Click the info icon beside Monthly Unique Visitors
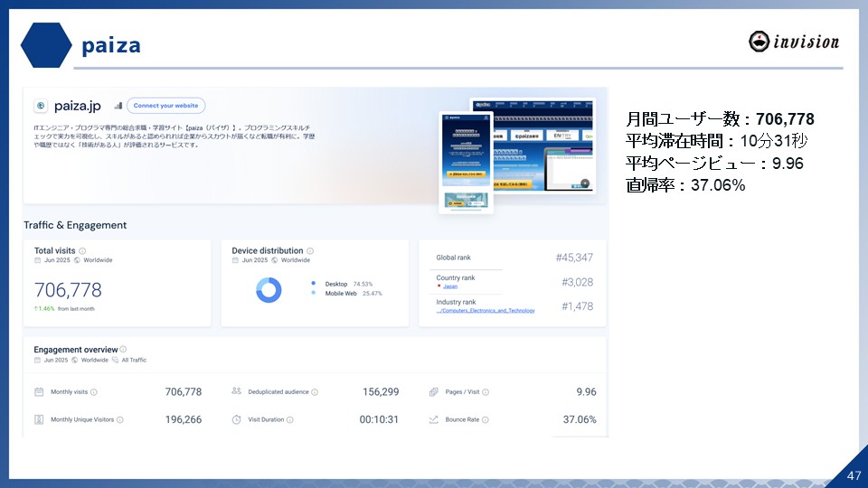This screenshot has height=488, width=868. coord(119,419)
